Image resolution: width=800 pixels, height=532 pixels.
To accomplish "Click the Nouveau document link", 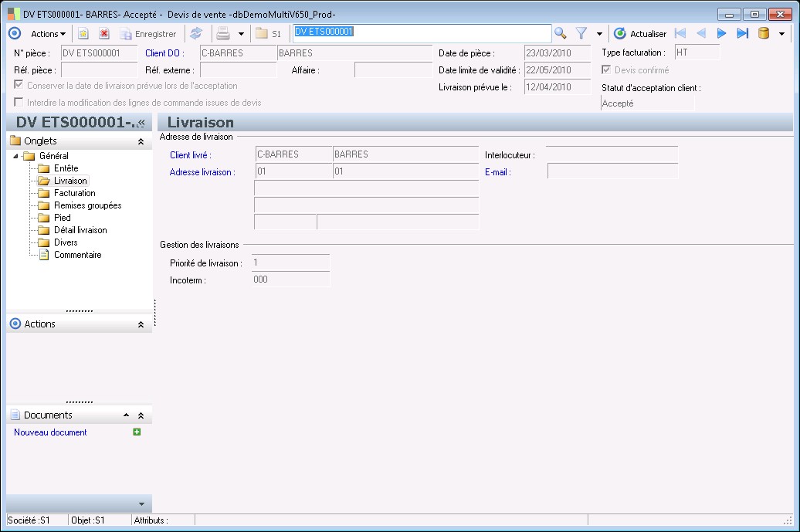I will pos(50,432).
